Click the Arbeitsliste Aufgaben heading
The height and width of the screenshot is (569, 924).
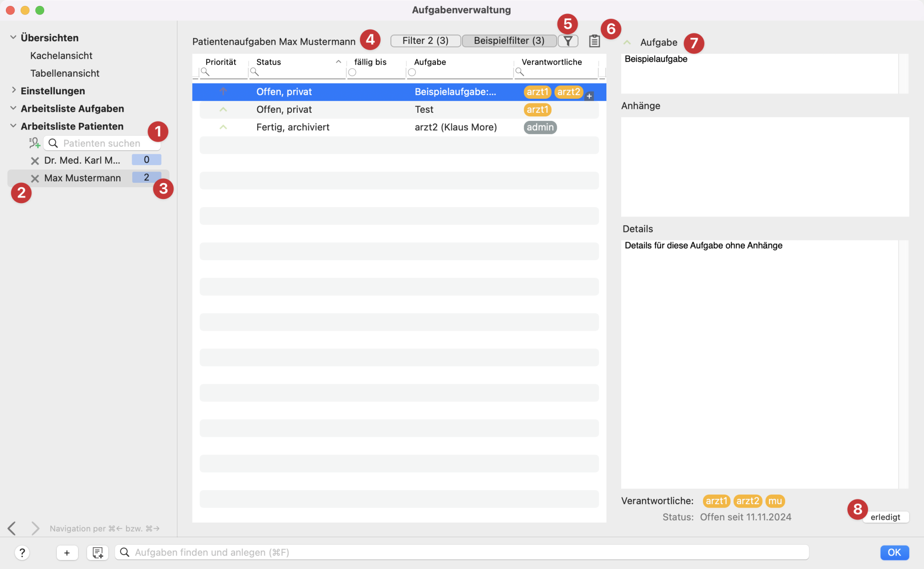[72, 108]
